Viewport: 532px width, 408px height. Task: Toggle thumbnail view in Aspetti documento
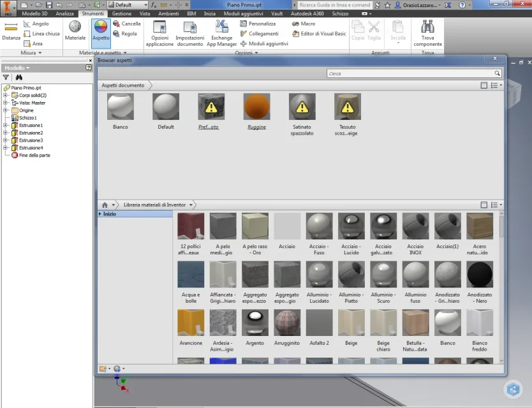(484, 85)
